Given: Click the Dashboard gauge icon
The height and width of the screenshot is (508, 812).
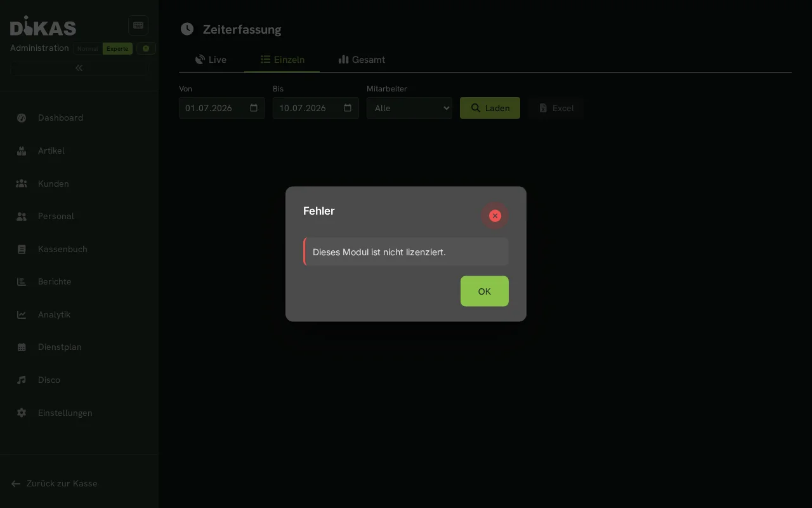Looking at the screenshot, I should pos(22,118).
